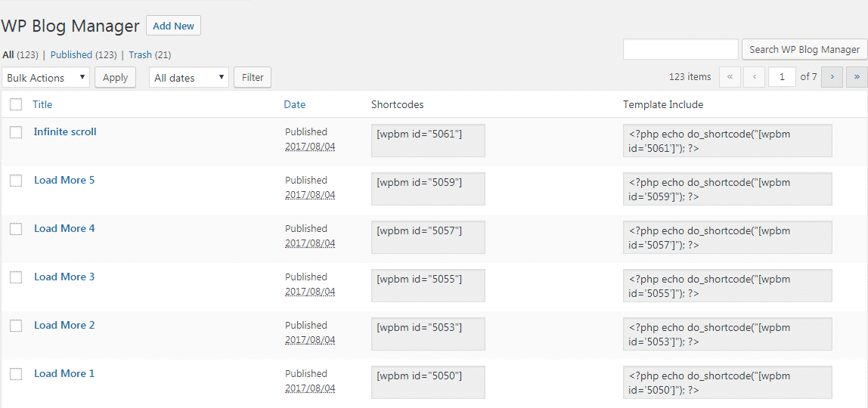Open the Load More 1 entry

point(64,374)
